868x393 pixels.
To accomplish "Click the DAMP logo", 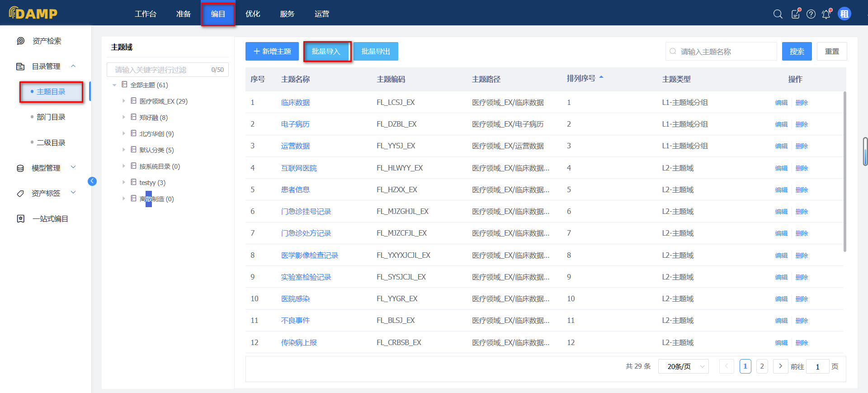I will click(33, 13).
